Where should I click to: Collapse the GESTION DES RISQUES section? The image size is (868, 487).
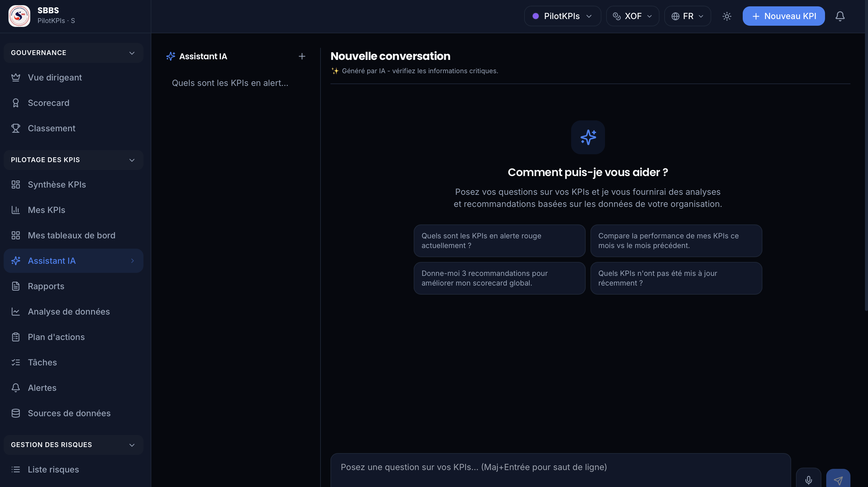click(74, 445)
